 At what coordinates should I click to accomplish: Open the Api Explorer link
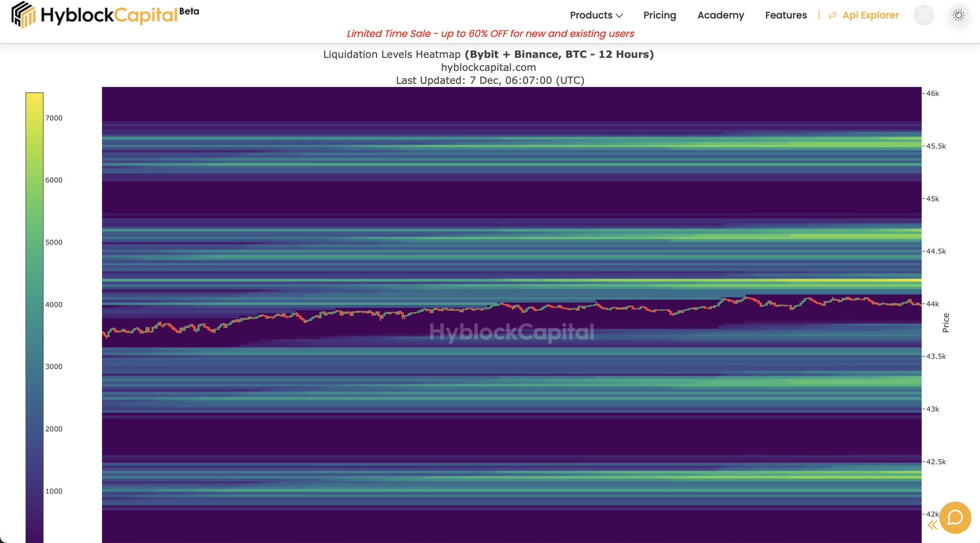point(870,15)
